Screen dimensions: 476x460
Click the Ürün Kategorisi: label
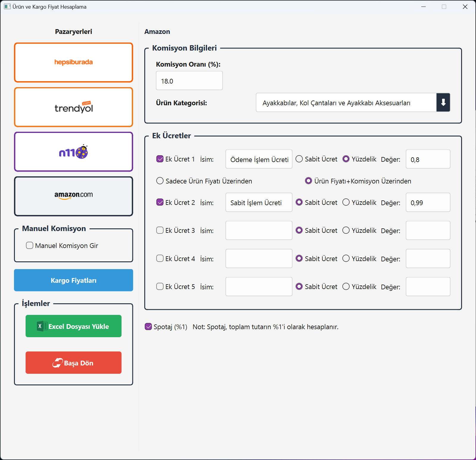pyautogui.click(x=181, y=103)
